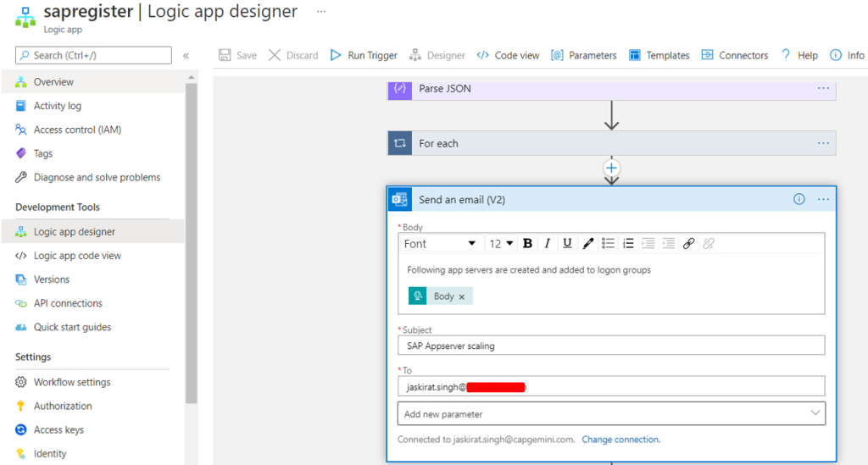The height and width of the screenshot is (465, 868).
Task: Click the Search (Ctrl+/) field
Action: coord(93,55)
